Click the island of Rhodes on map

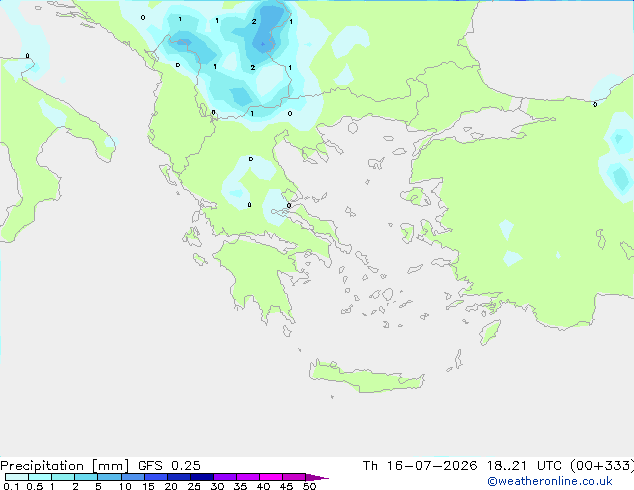pos(490,332)
